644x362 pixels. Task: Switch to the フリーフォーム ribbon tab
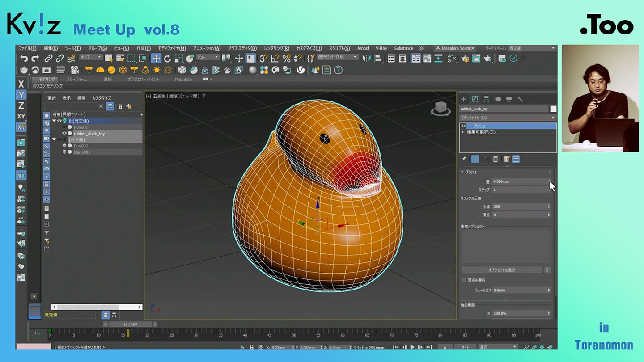76,79
